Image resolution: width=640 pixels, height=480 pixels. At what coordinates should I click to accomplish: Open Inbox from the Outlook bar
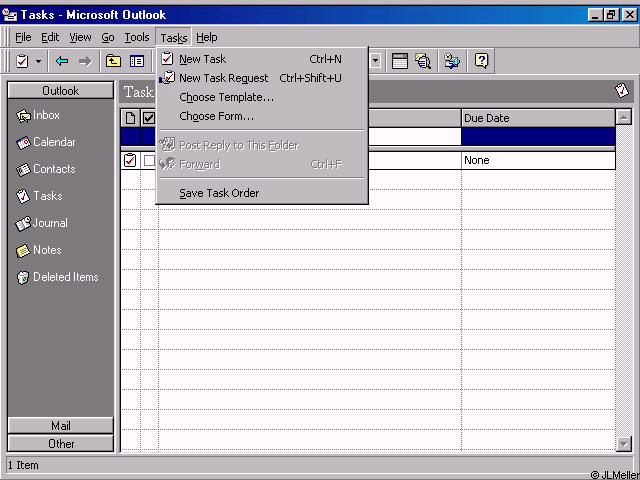coord(38,116)
